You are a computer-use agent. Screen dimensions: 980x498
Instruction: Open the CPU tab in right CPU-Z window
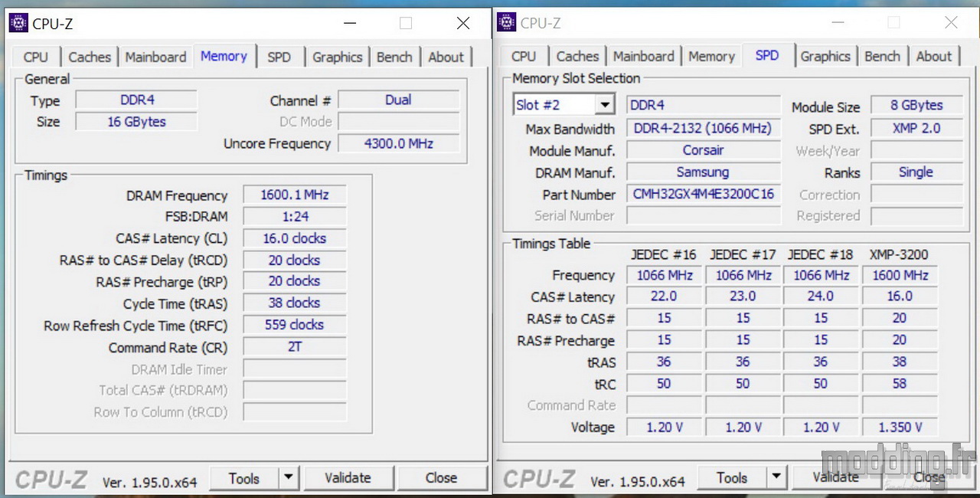pyautogui.click(x=524, y=56)
